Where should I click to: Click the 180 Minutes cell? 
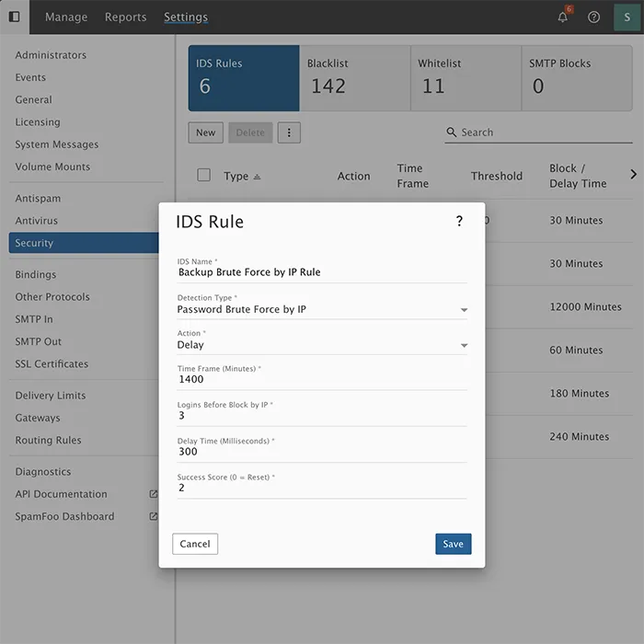coord(580,394)
